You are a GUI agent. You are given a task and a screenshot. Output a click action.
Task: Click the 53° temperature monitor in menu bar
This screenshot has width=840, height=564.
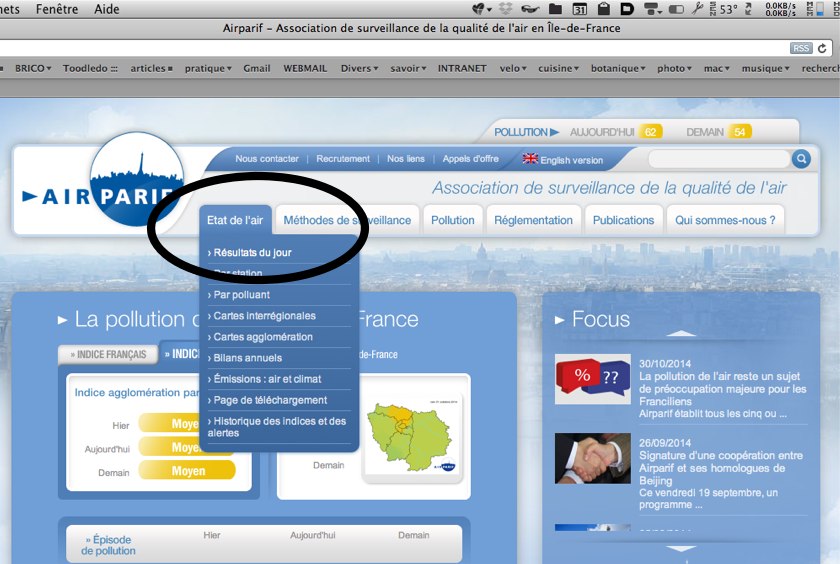tap(724, 9)
